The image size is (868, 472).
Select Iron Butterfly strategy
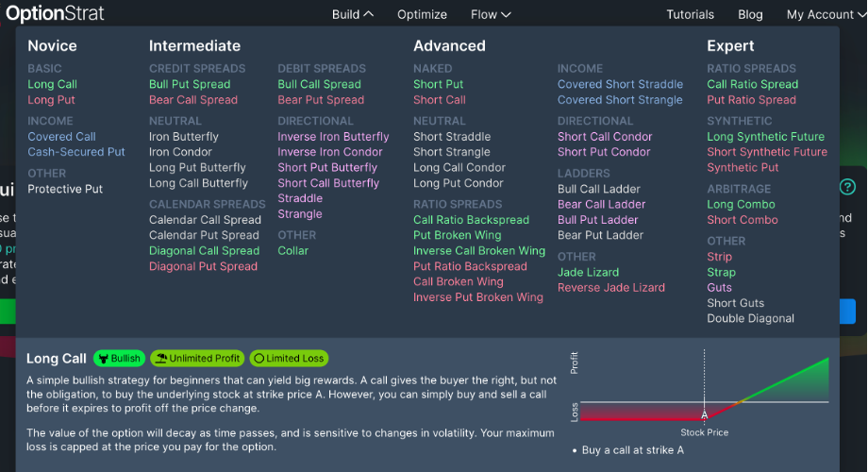pyautogui.click(x=184, y=136)
